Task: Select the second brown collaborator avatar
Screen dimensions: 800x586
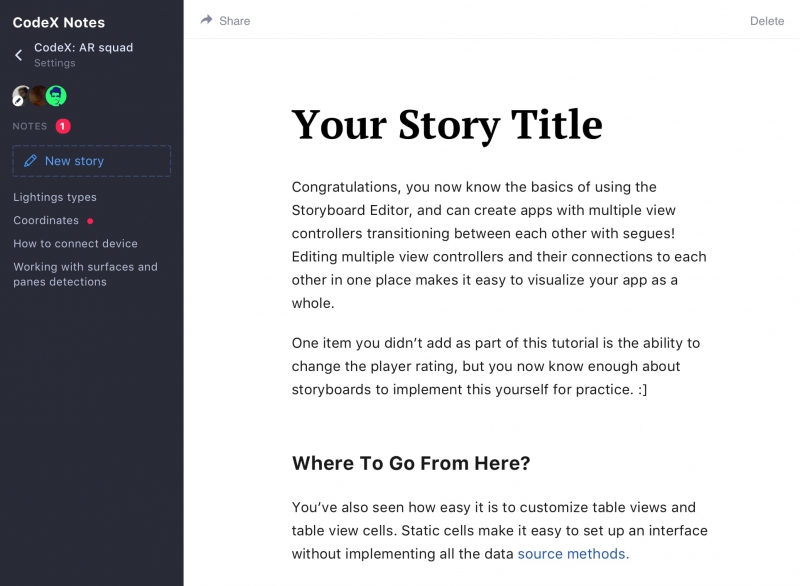Action: (38, 96)
